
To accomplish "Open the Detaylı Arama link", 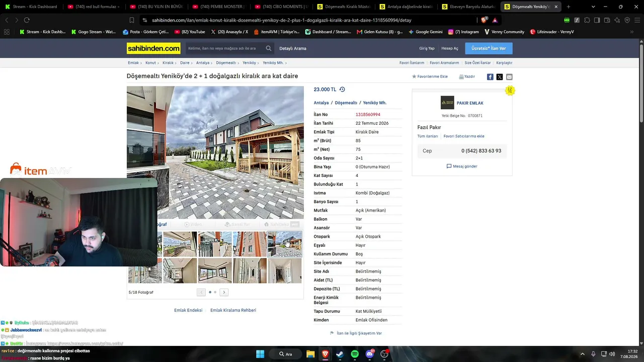I will pyautogui.click(x=293, y=48).
